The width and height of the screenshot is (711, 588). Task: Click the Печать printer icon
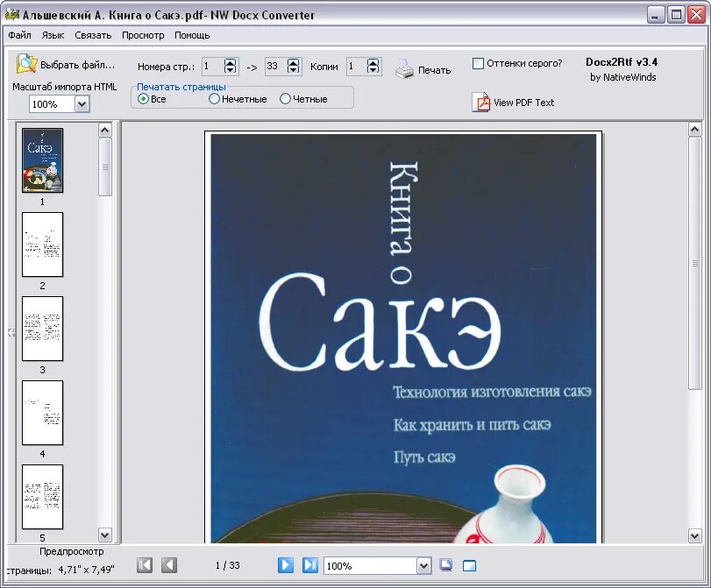coord(404,69)
